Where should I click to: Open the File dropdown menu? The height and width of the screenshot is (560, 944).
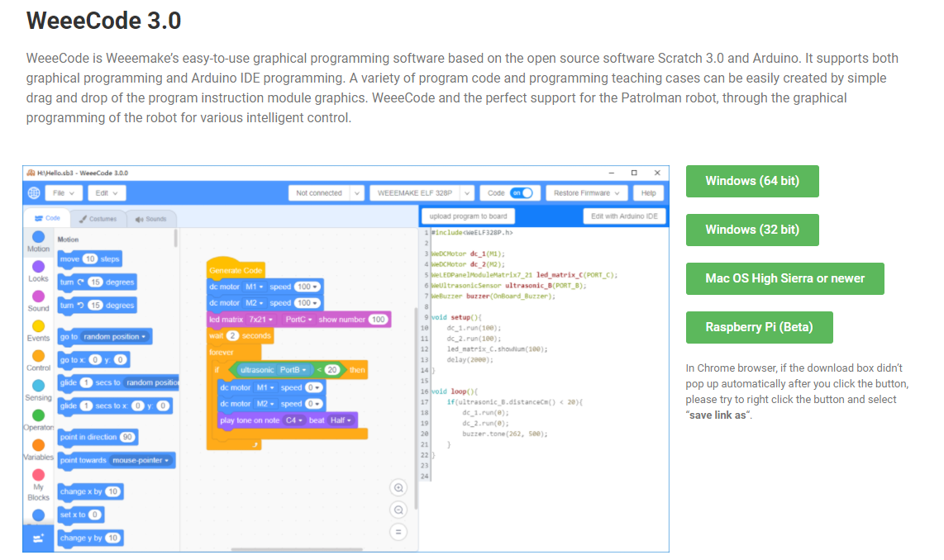pyautogui.click(x=63, y=193)
